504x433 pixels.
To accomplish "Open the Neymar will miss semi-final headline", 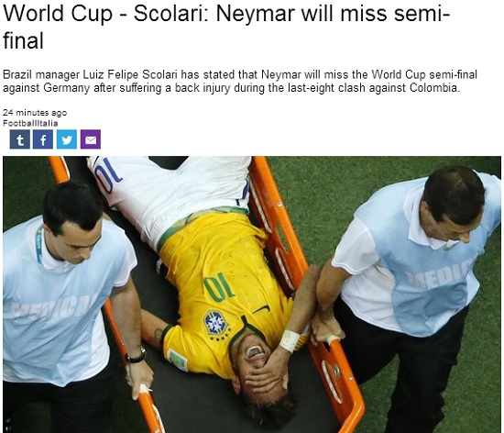I will coord(226,27).
